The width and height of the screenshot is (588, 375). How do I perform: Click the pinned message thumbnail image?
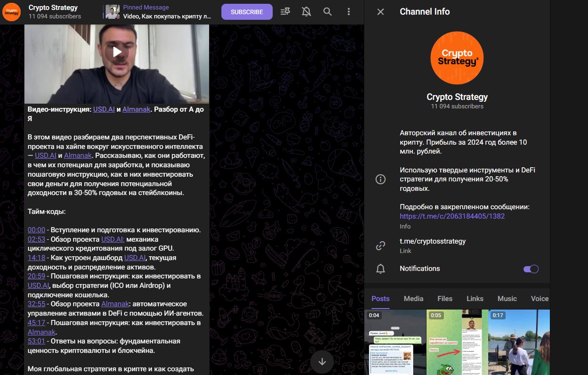pyautogui.click(x=112, y=12)
